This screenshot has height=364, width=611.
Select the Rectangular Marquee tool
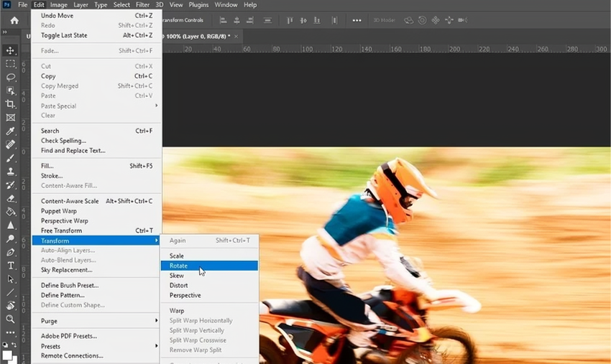click(11, 64)
